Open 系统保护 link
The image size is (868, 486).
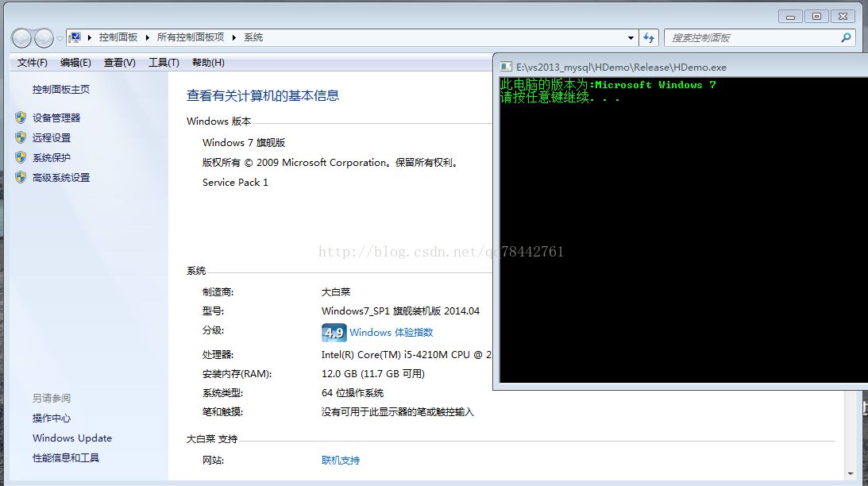[52, 158]
